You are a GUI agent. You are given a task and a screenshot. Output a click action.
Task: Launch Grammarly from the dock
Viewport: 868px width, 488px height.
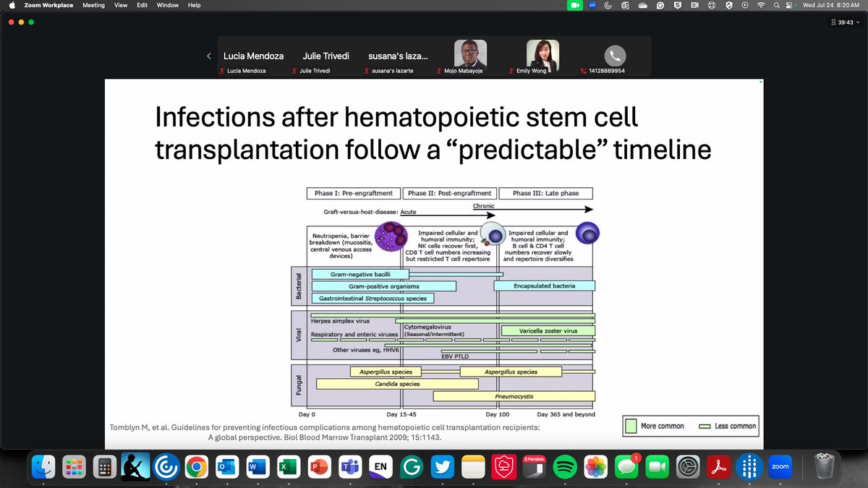pos(412,467)
